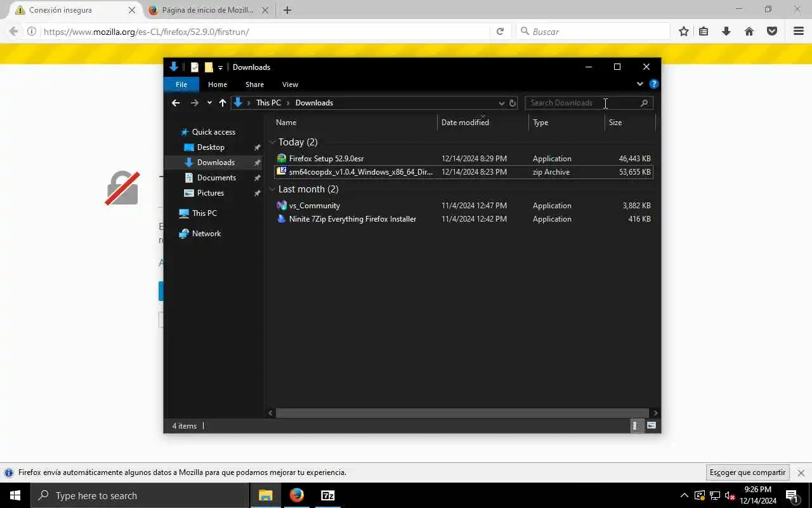Open Firefox bookmarks list icon
Screen dimensions: 812x508
pyautogui.click(x=704, y=31)
